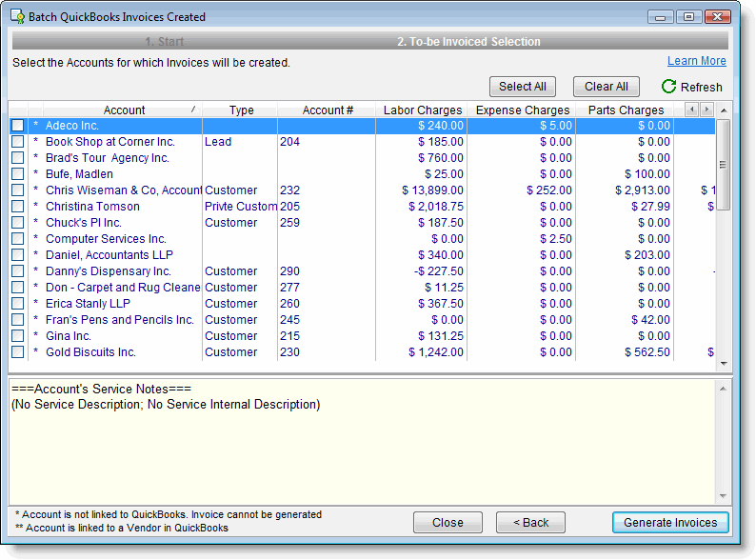Maximize the Batch Invoices window

coord(687,16)
